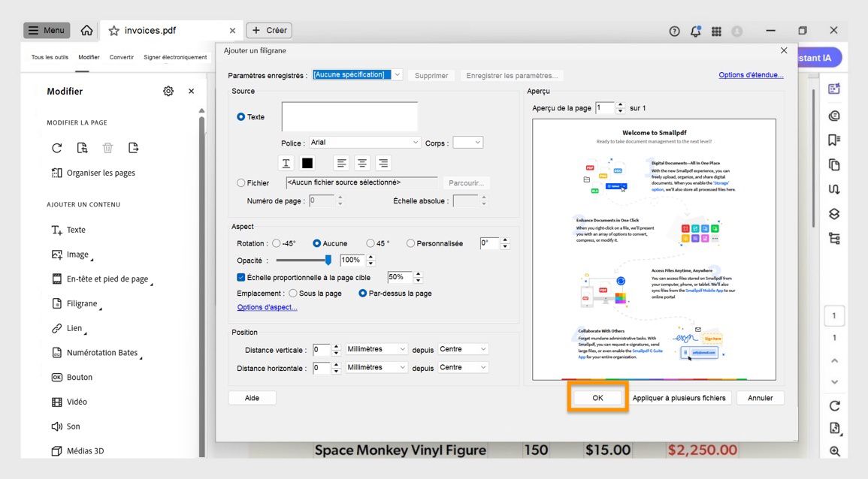Open Paramètres enregistrés dropdown
Image resolution: width=868 pixels, height=479 pixels.
click(357, 74)
